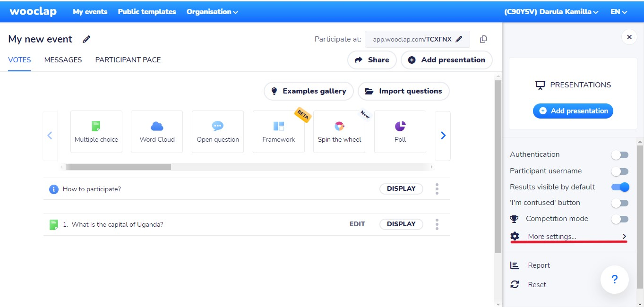Click the side panel vertical scrollbar
644x307 pixels.
point(640,216)
